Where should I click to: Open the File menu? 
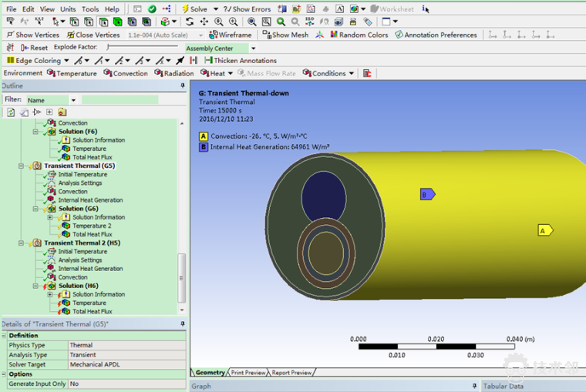[x=12, y=9]
